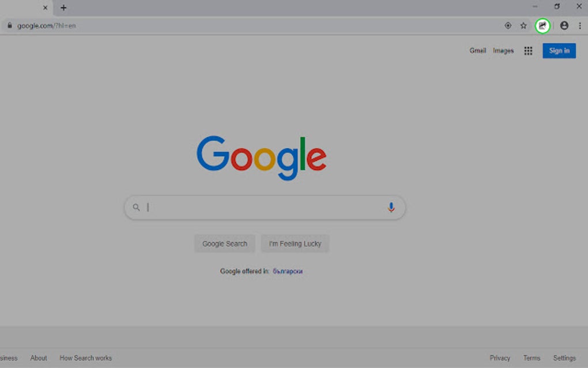Switch Google to български
Viewport: 588px width, 368px height.
[x=287, y=271]
